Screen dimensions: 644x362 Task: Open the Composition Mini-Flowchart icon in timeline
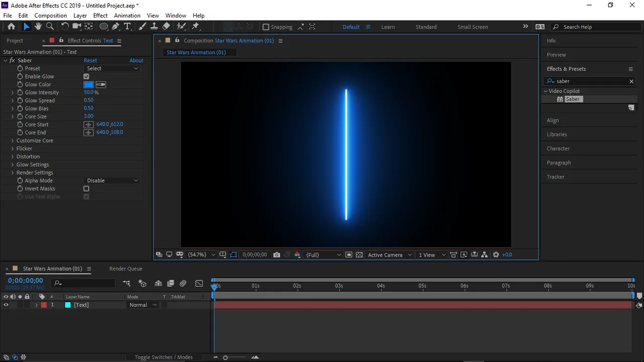coord(126,284)
